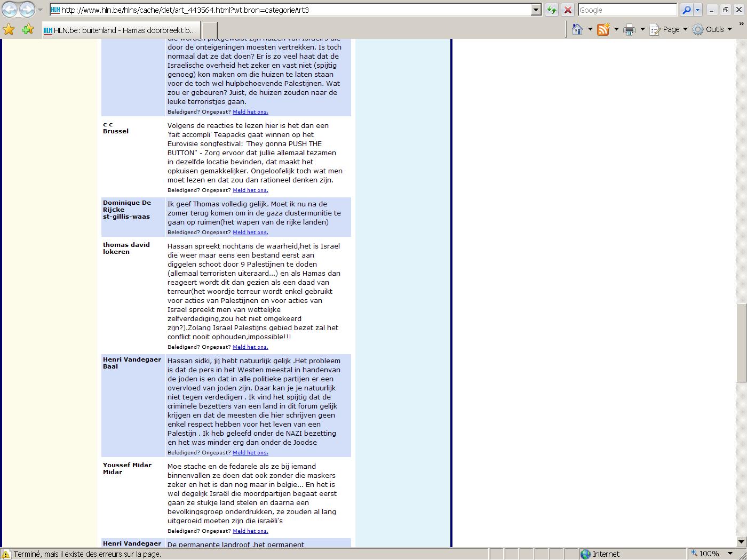This screenshot has width=747, height=560.
Task: Expand the address bar history dropdown
Action: click(x=537, y=10)
